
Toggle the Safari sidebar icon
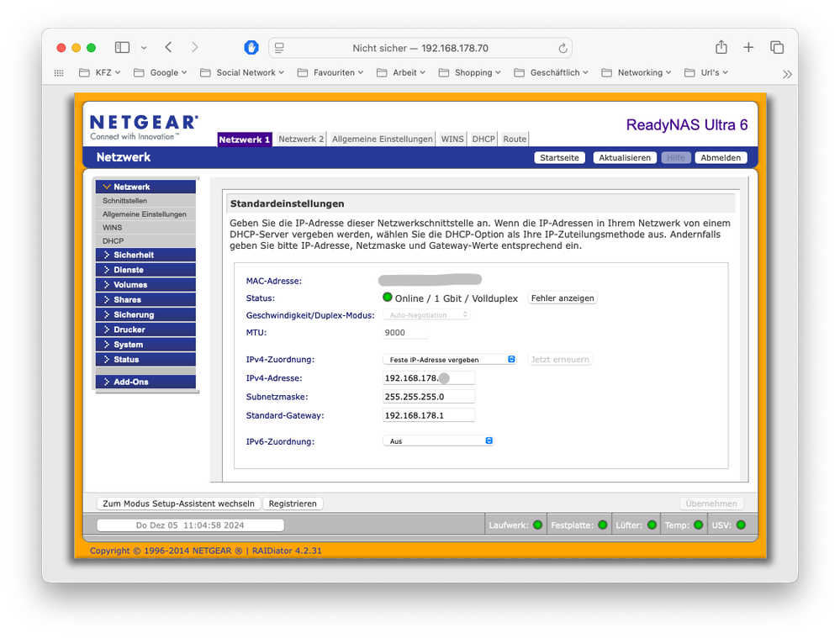[122, 48]
